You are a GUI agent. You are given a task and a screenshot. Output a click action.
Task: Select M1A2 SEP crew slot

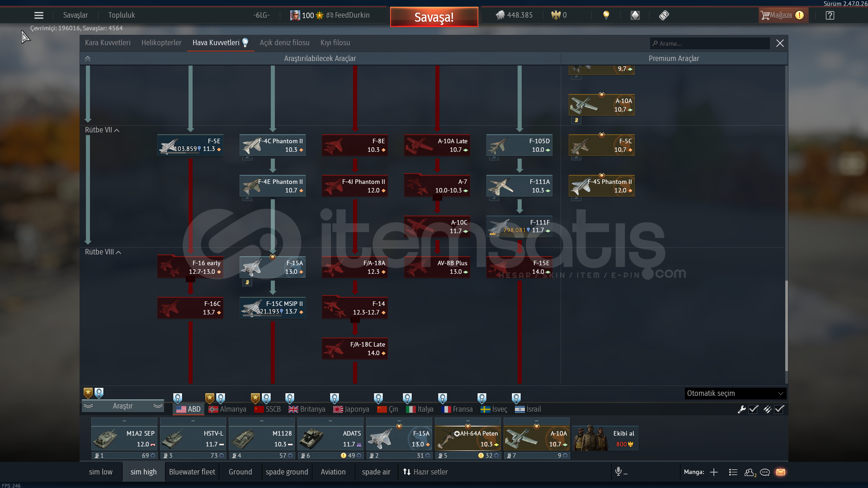click(x=124, y=439)
